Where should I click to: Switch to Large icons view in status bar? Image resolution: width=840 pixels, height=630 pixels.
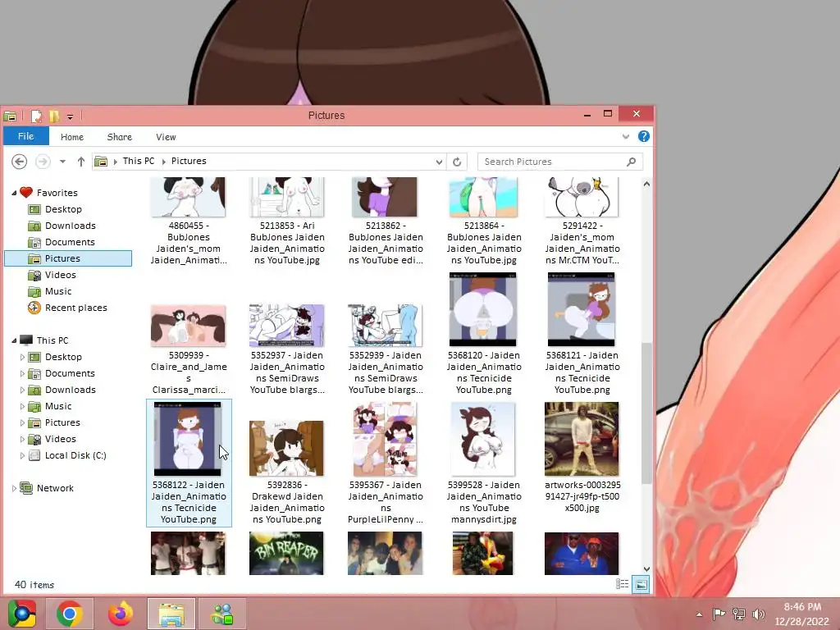[641, 584]
